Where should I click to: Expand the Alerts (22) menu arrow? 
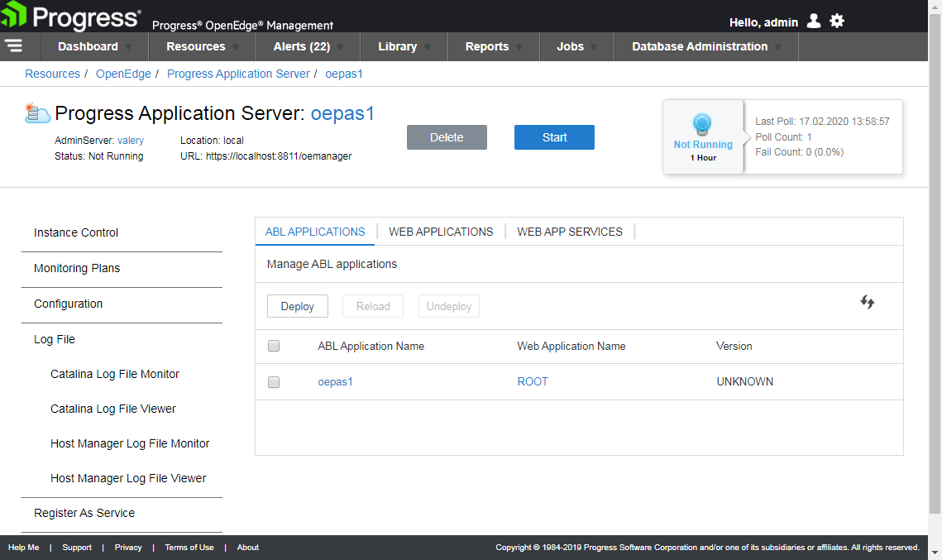click(340, 47)
